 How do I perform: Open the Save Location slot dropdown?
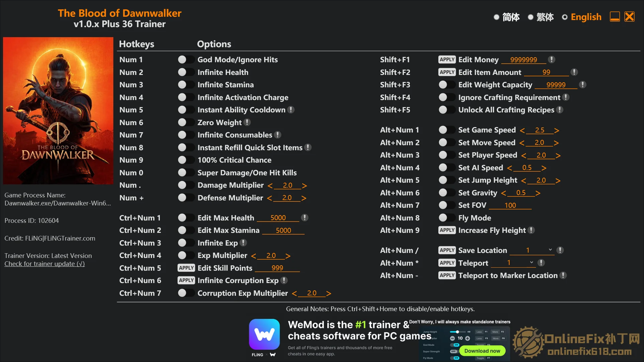point(550,250)
